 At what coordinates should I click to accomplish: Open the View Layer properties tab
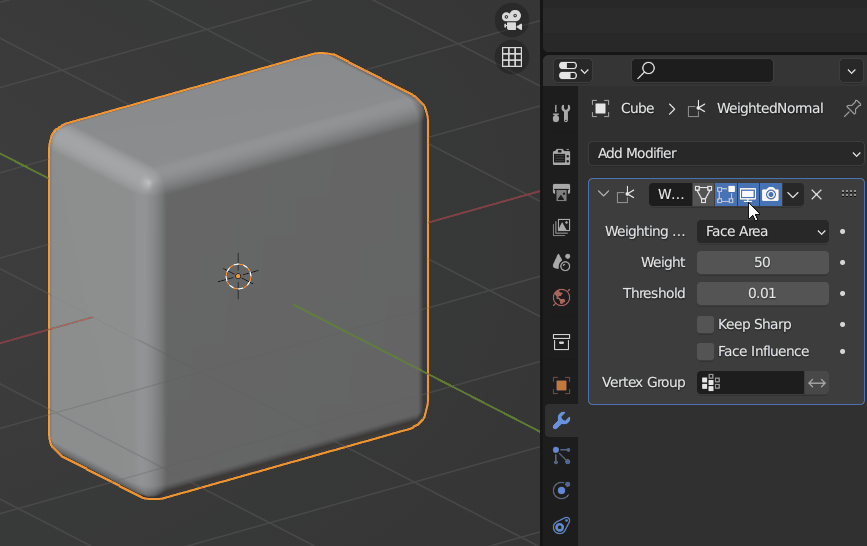click(x=561, y=227)
